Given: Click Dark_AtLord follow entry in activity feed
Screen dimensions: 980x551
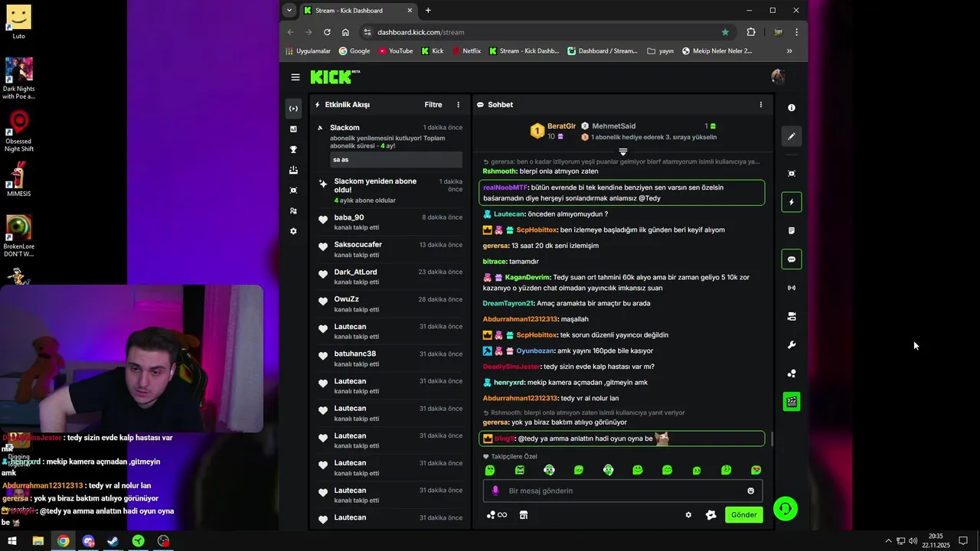Looking at the screenshot, I should point(390,277).
